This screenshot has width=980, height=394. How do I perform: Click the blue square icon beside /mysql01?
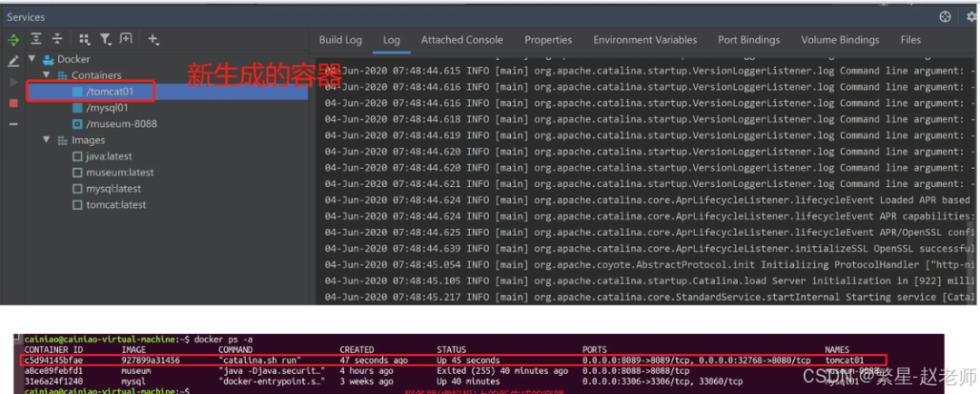coord(77,107)
